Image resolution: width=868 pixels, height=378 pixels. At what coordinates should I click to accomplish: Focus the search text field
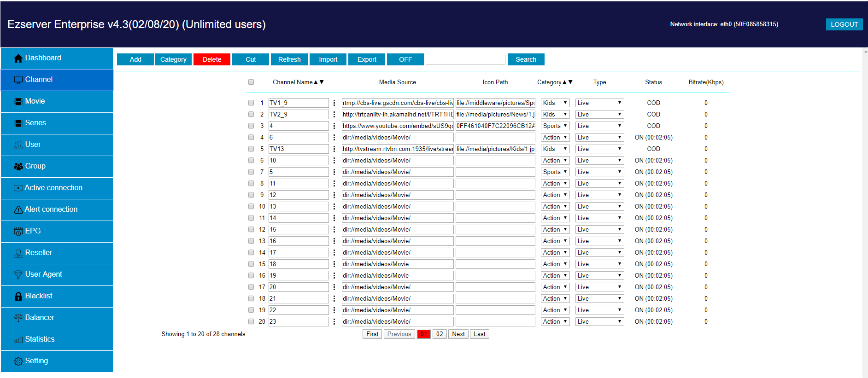465,59
